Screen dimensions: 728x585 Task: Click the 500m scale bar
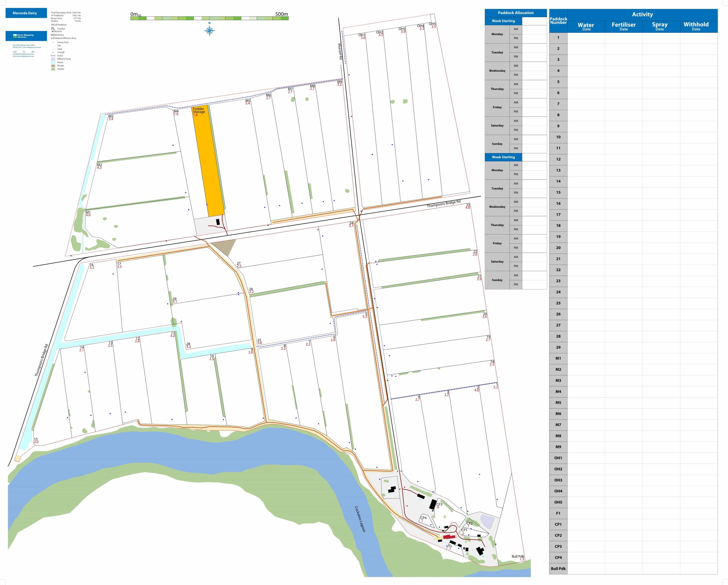click(209, 18)
